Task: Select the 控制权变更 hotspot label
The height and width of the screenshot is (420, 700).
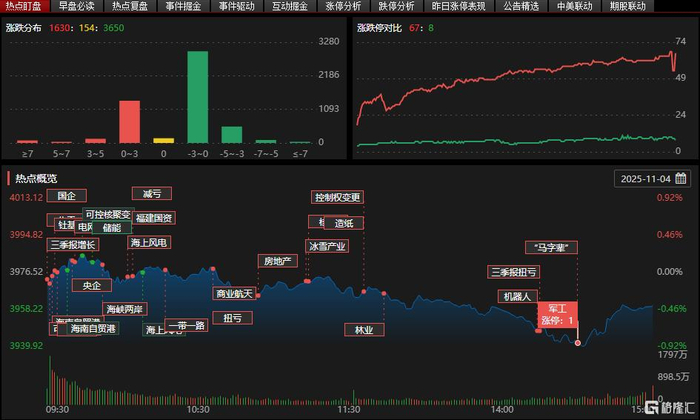Action: coord(338,197)
